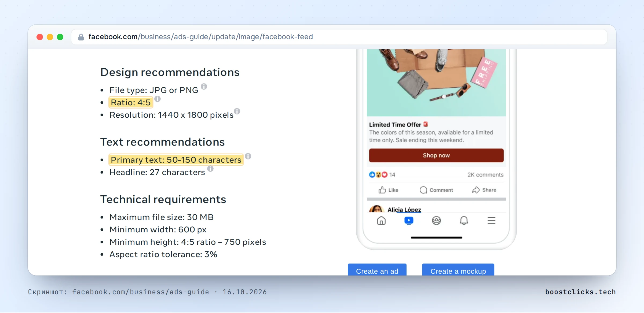Tap the Home icon in phone mockup
The image size is (644, 313).
[x=381, y=221]
